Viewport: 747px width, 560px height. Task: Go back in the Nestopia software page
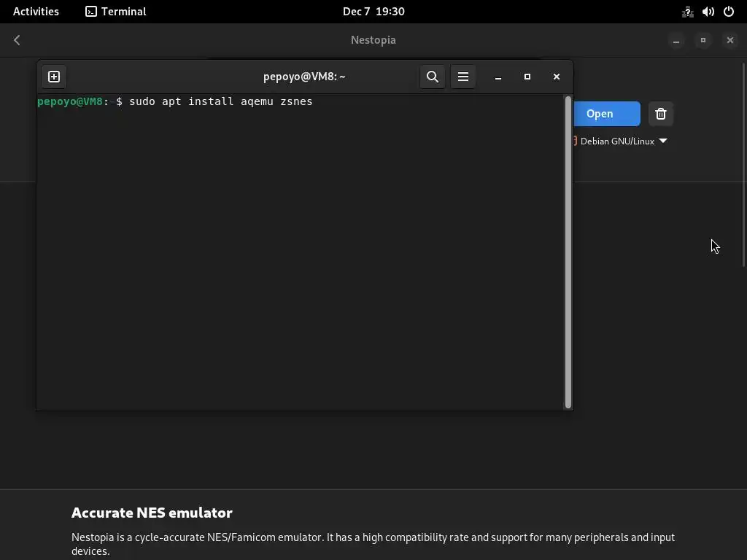pos(18,40)
